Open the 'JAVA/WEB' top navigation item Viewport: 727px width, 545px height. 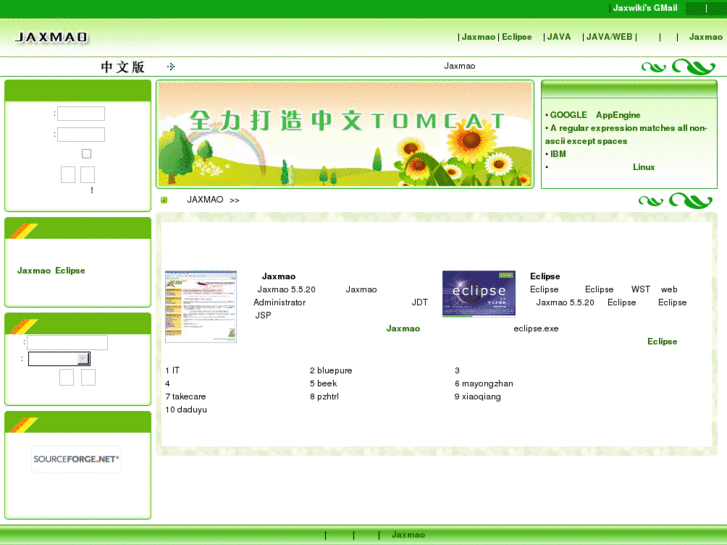[609, 37]
